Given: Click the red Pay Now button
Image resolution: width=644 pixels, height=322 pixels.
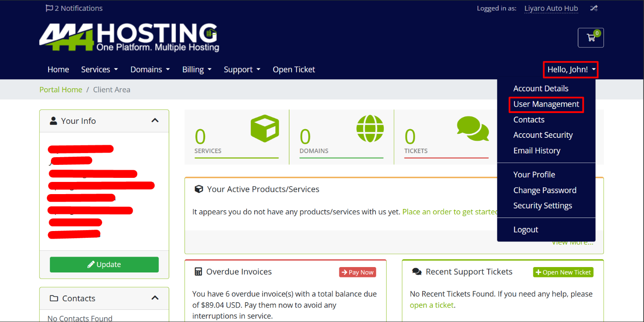Looking at the screenshot, I should click(x=357, y=272).
